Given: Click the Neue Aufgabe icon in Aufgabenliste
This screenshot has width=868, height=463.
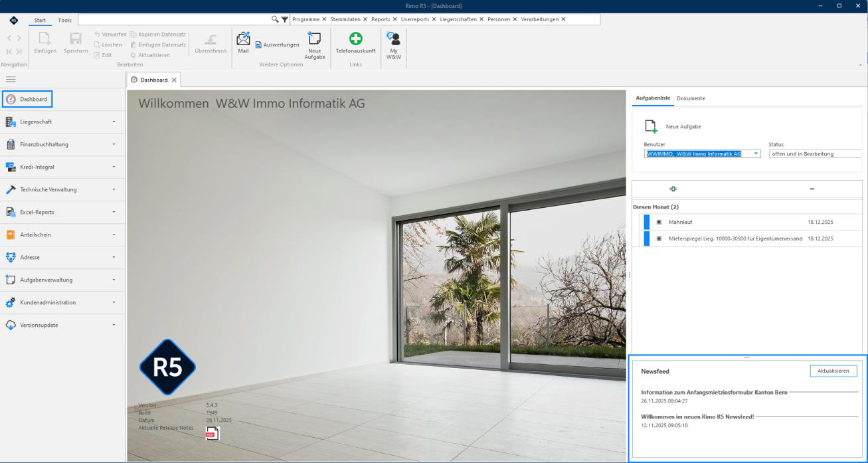Looking at the screenshot, I should coord(651,126).
